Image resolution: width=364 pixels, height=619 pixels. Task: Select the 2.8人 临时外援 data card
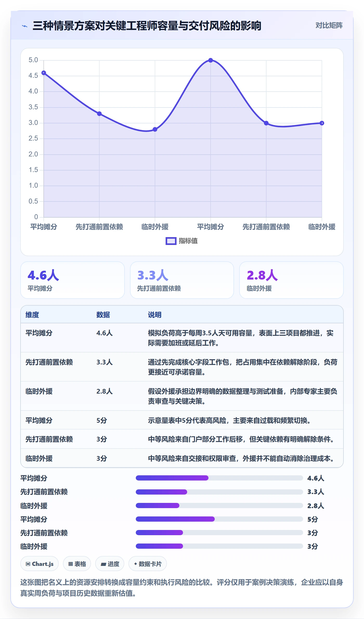(x=291, y=280)
